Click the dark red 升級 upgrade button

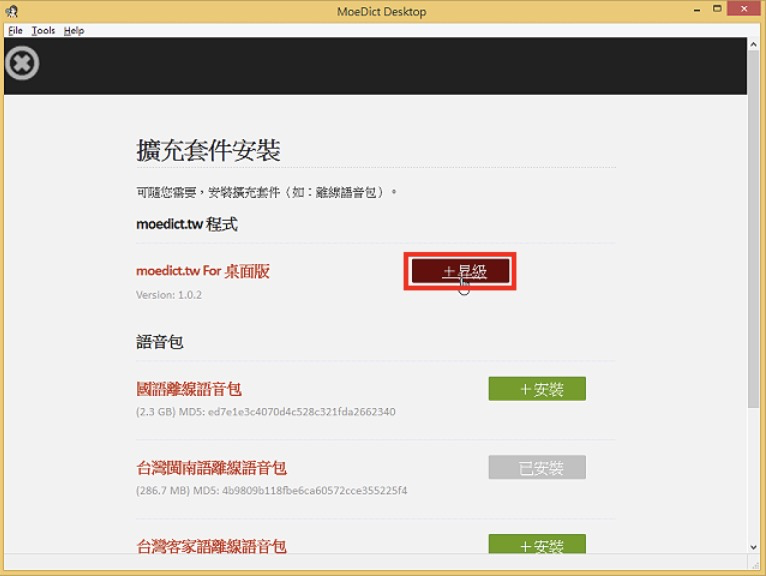coord(460,271)
